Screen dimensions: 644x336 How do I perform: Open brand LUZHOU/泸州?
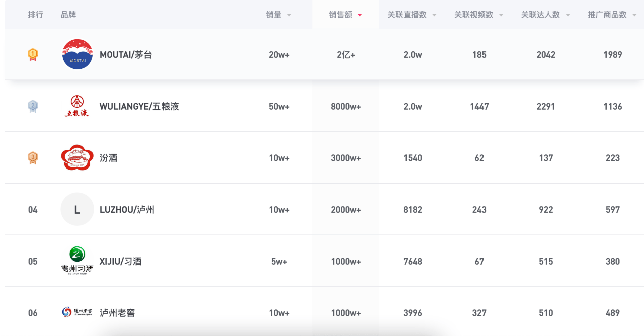127,209
